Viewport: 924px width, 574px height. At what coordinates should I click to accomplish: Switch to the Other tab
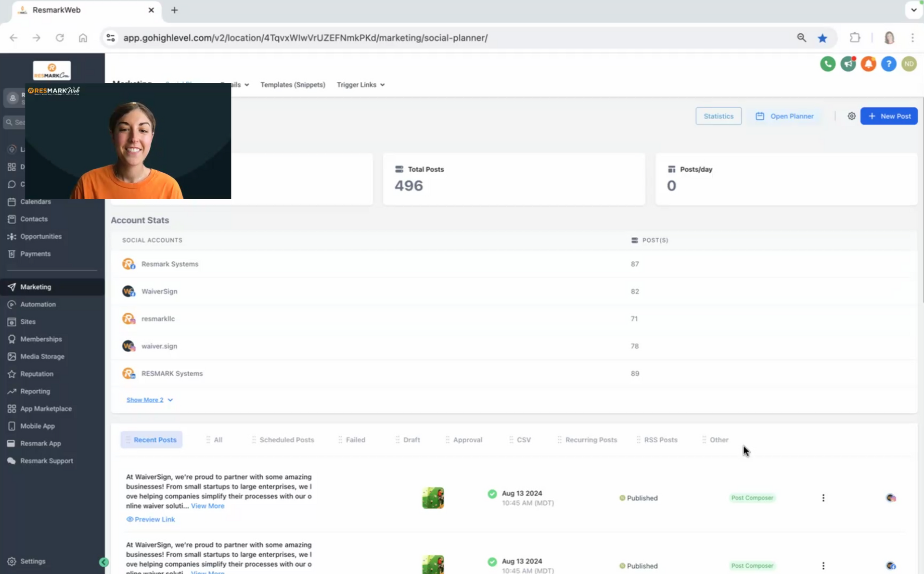coord(715,440)
